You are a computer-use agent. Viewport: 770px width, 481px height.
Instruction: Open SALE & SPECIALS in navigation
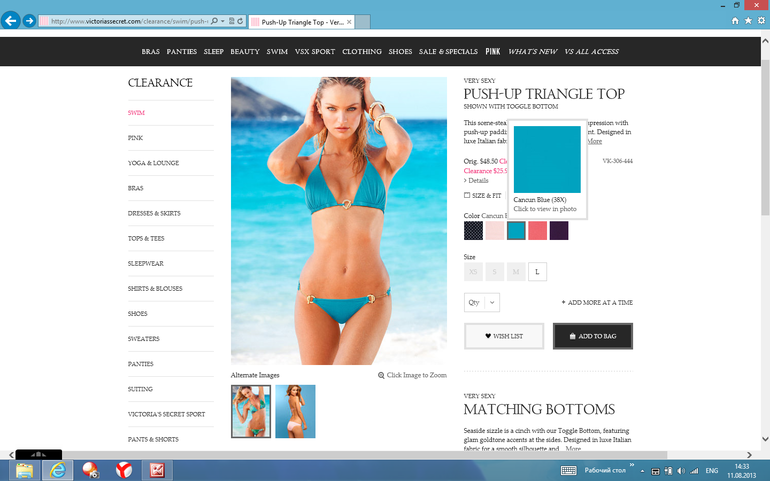coord(448,52)
